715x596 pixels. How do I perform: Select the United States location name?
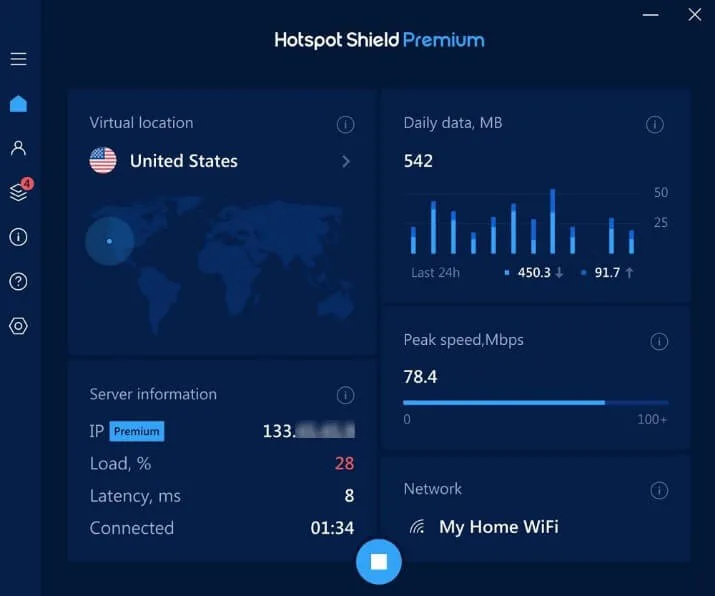pos(184,161)
